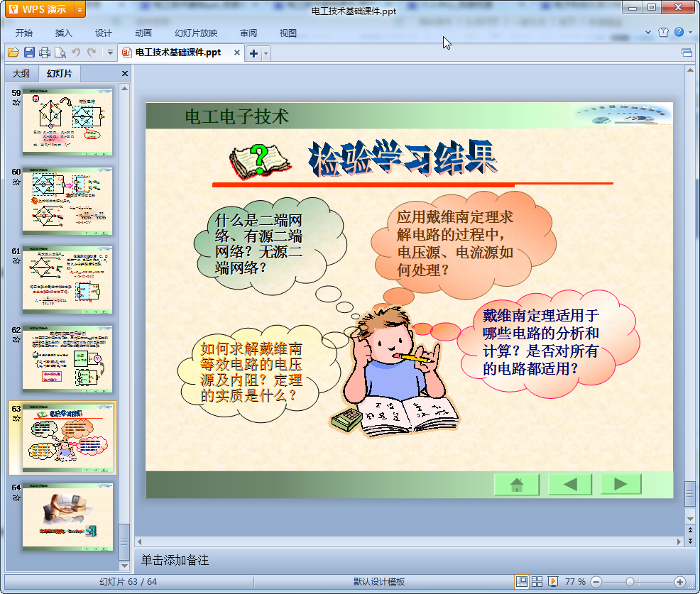Click the previous slide arrow button on the slide
The height and width of the screenshot is (594, 700).
[x=570, y=484]
